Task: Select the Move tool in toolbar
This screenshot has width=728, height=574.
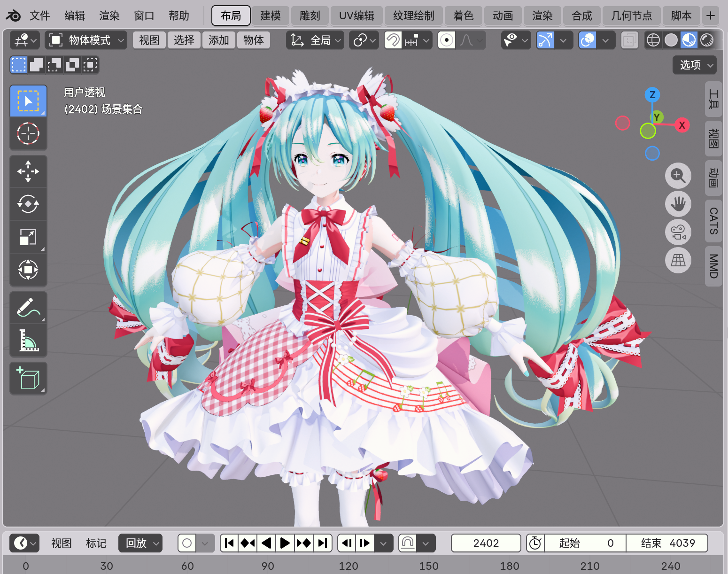Action: 28,171
